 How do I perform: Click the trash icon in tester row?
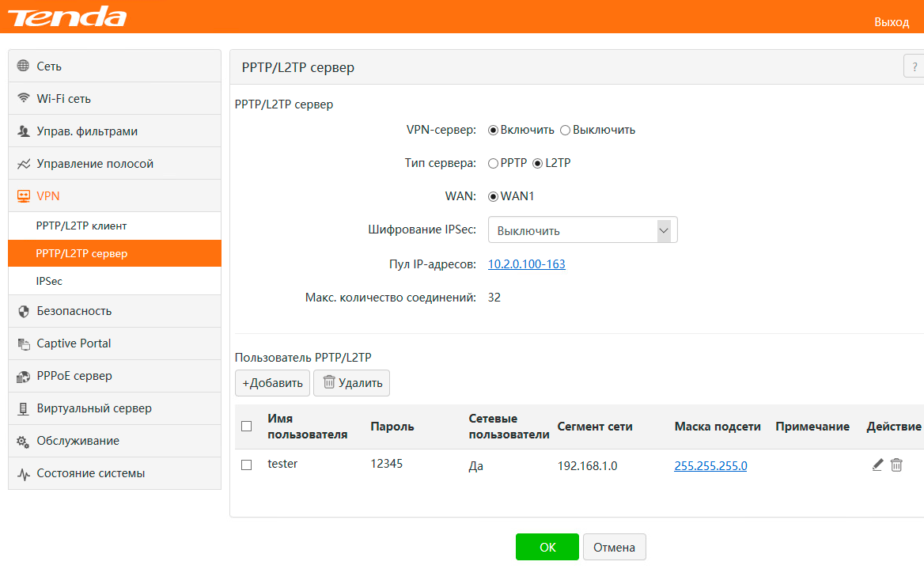[896, 465]
